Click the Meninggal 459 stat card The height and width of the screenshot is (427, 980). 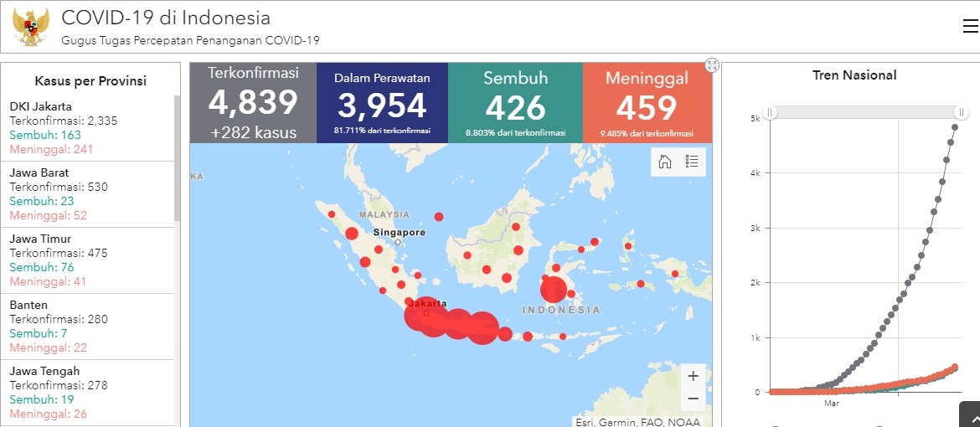click(x=647, y=102)
